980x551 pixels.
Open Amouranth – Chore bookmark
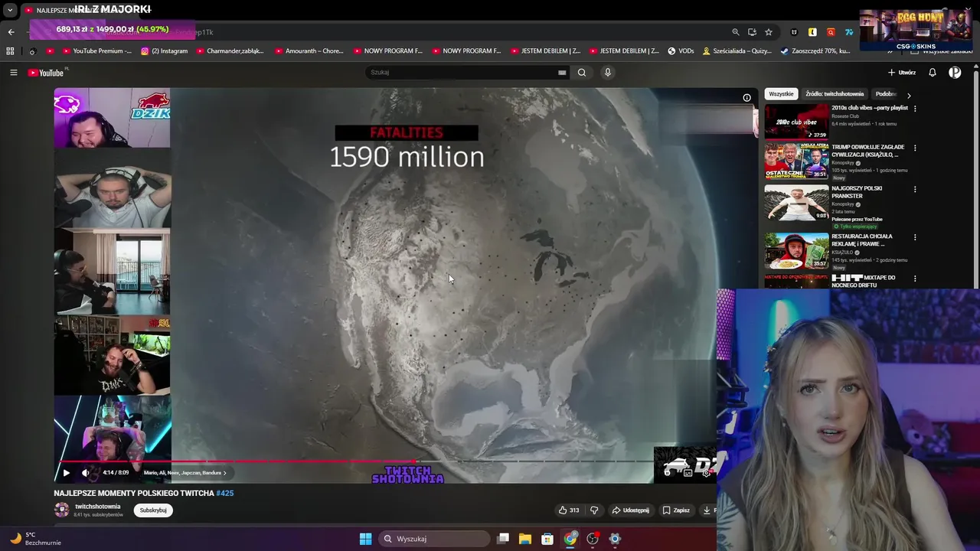point(309,51)
